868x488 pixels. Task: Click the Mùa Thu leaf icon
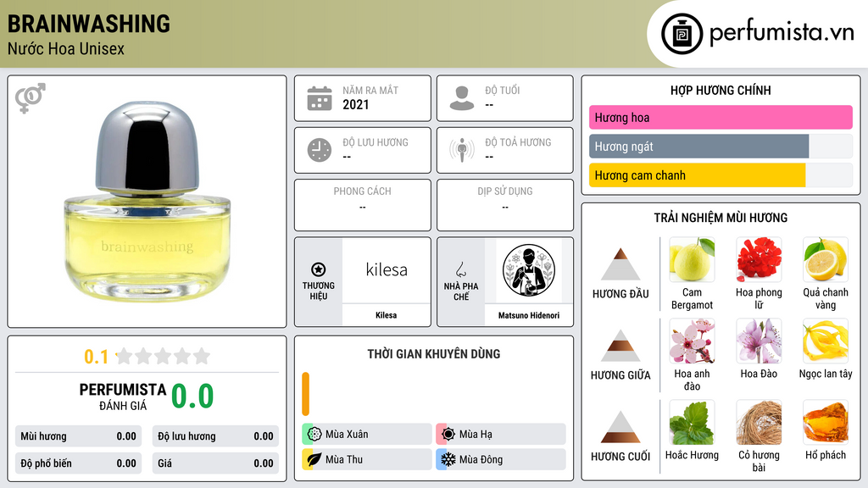point(314,459)
